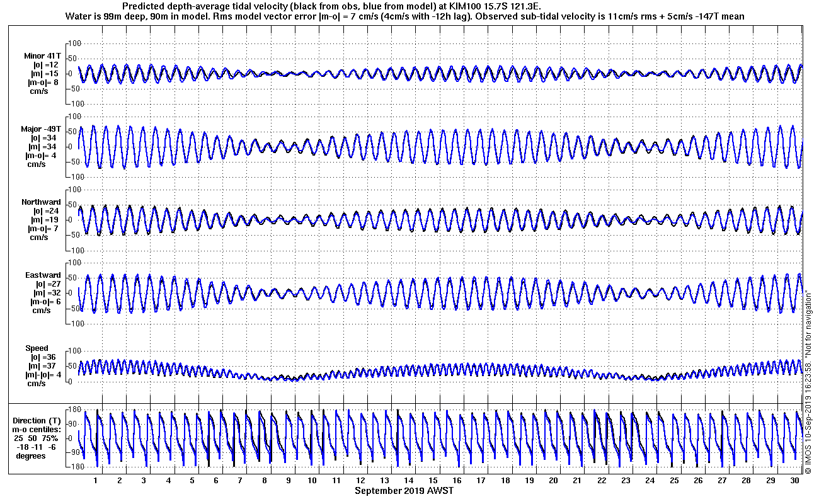Select the 'm-o centiles:' text

(38, 429)
